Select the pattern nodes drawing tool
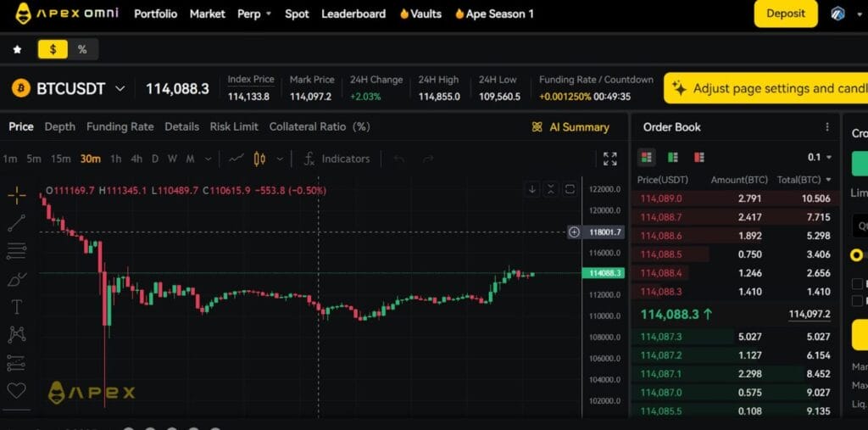 (x=17, y=334)
